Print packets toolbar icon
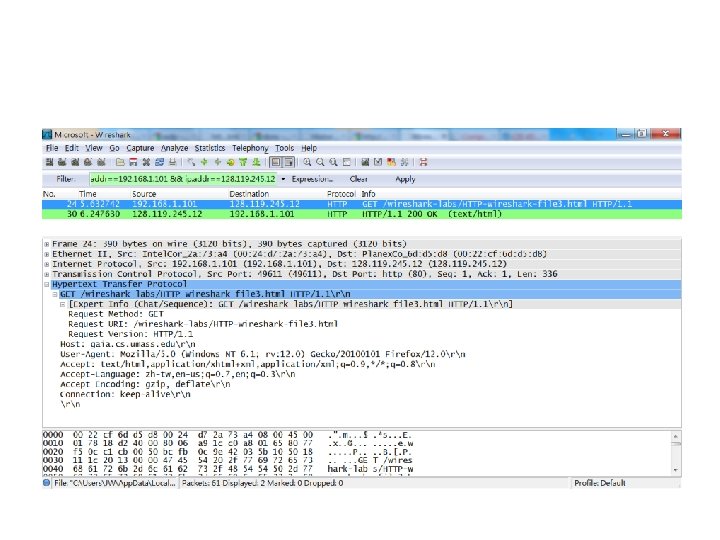Image resolution: width=720 pixels, height=540 pixels. coord(173,162)
